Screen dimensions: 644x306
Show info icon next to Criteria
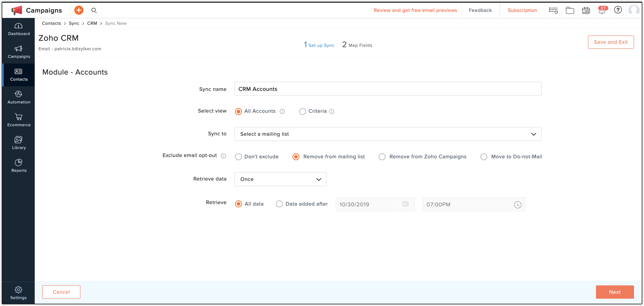pos(332,111)
